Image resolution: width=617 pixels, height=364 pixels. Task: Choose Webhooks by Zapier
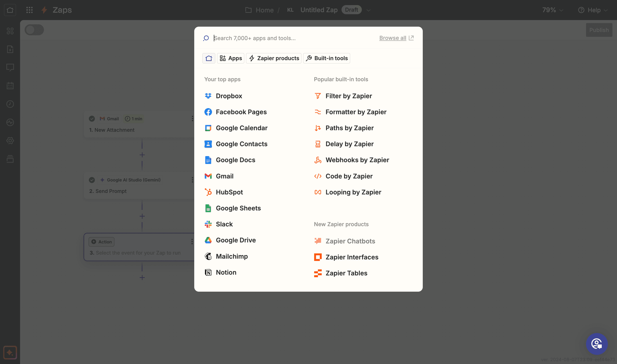351,160
